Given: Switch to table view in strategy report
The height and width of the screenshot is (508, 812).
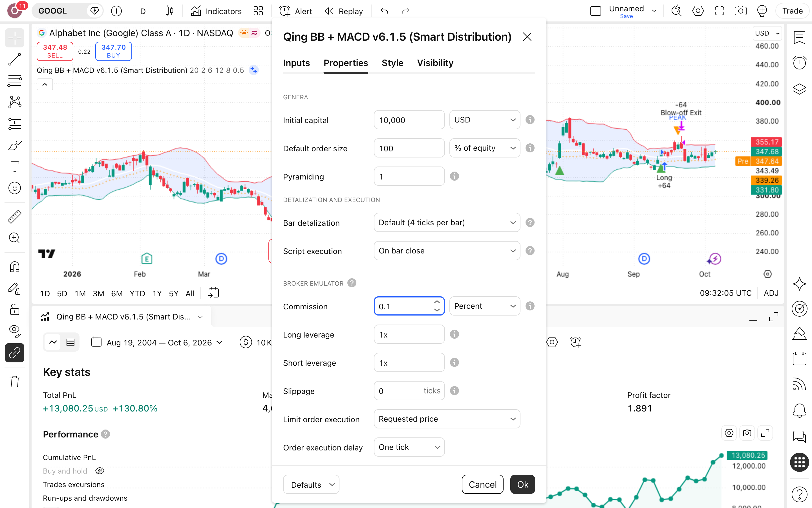Looking at the screenshot, I should tap(70, 342).
